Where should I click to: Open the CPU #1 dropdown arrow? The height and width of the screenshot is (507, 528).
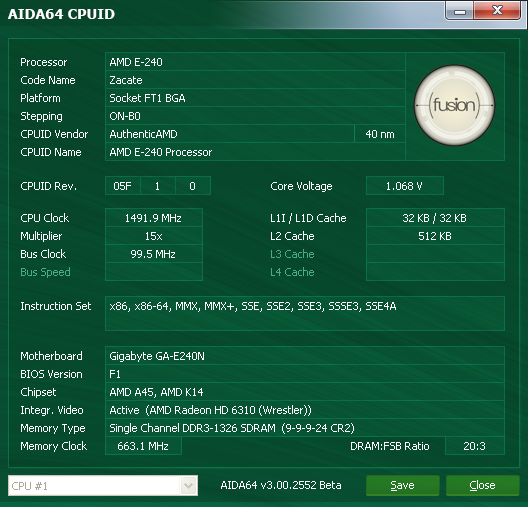click(189, 485)
